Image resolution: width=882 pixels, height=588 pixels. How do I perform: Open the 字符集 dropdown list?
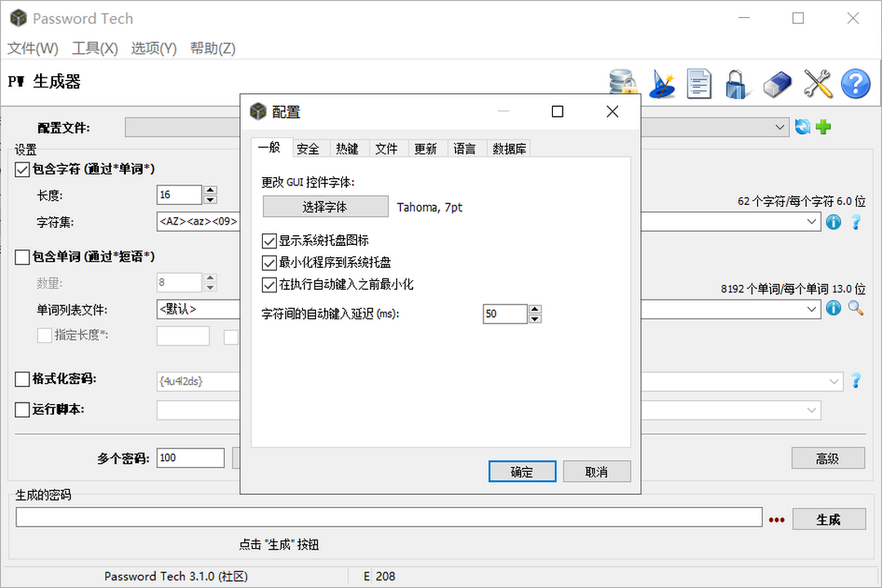(x=810, y=220)
